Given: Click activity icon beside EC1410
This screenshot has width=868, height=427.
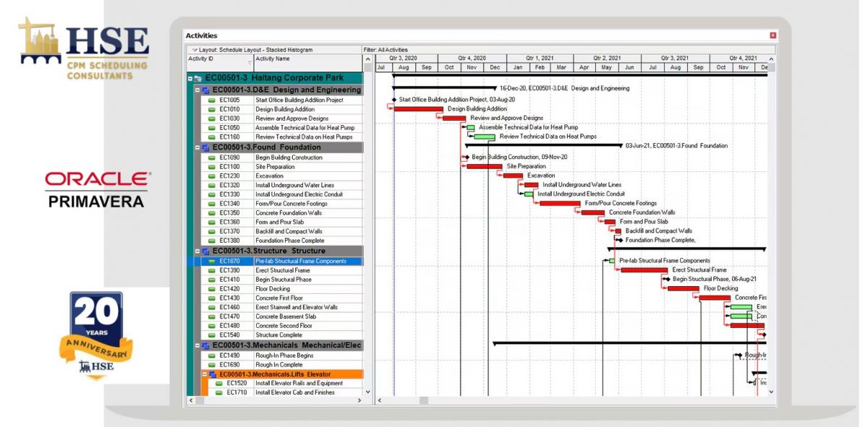Looking at the screenshot, I should pyautogui.click(x=212, y=280).
